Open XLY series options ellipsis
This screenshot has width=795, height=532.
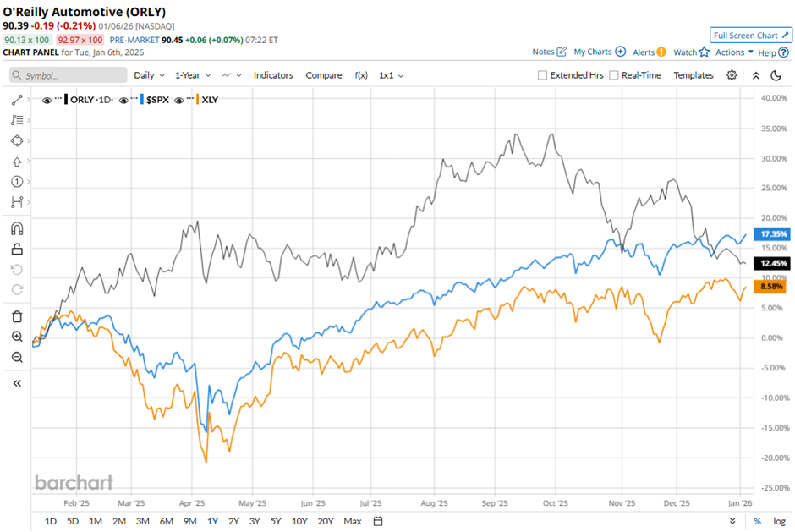pos(189,97)
